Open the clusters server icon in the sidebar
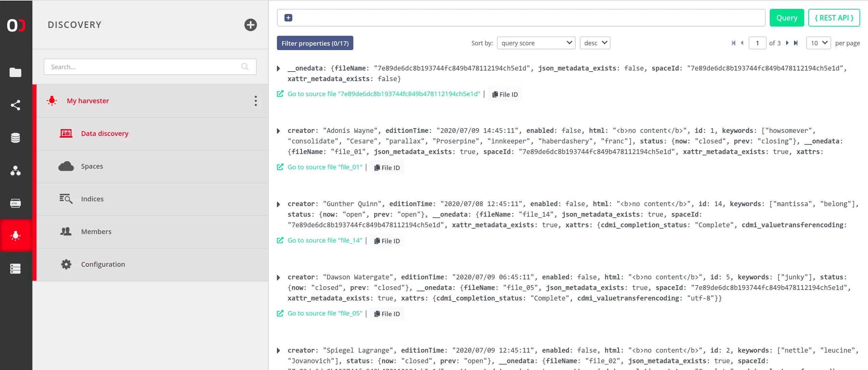The width and height of the screenshot is (868, 370). 15,268
